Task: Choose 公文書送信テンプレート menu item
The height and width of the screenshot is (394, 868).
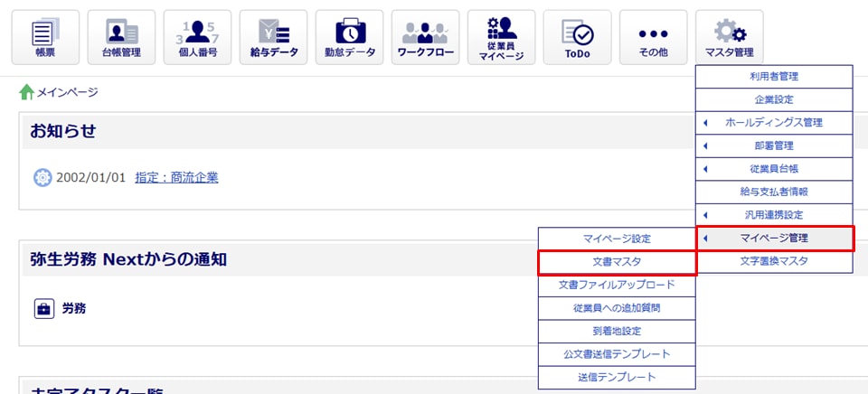Action: [x=617, y=354]
